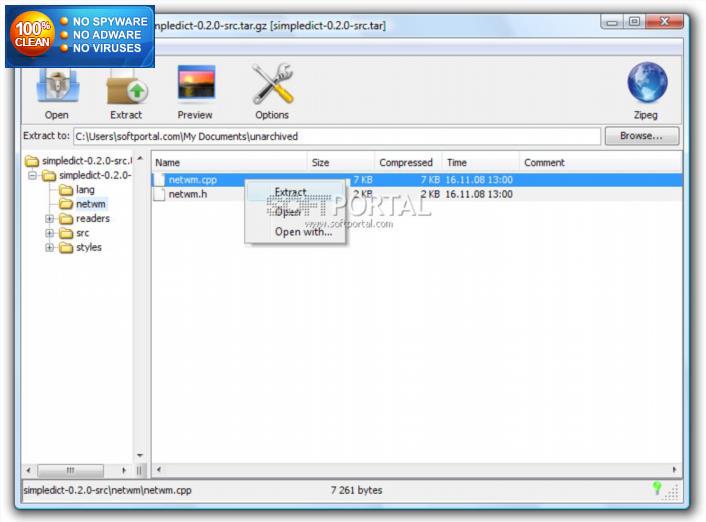The image size is (706, 522).
Task: Select the netwm folder in tree
Action: click(x=83, y=204)
